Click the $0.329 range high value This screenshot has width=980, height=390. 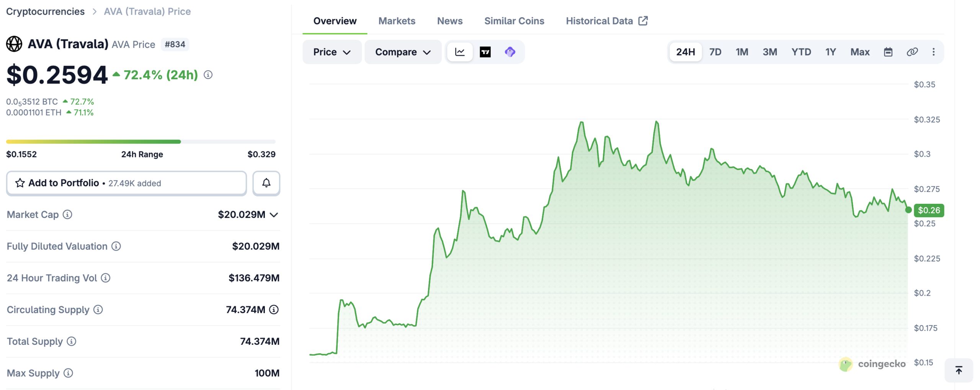[x=261, y=154]
